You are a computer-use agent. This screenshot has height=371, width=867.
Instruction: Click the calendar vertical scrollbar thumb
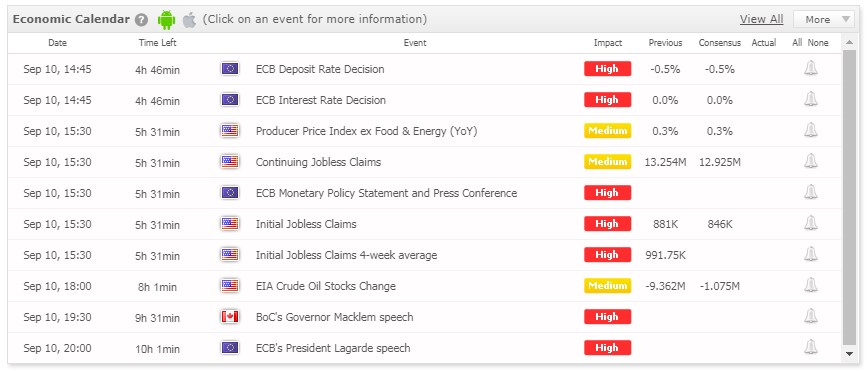(849, 196)
